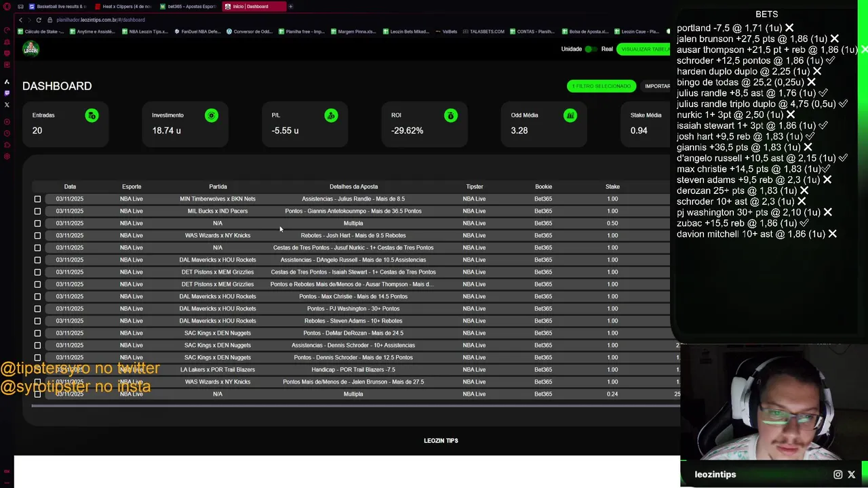Open TALASBETS.COM bookmark
Viewport: 868px width, 488px height.
(x=484, y=31)
